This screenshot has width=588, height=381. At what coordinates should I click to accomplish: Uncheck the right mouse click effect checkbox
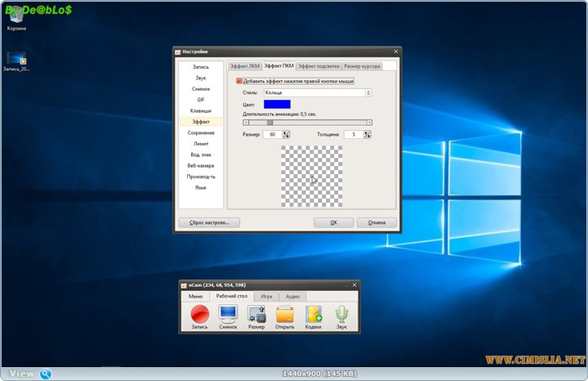coord(239,81)
